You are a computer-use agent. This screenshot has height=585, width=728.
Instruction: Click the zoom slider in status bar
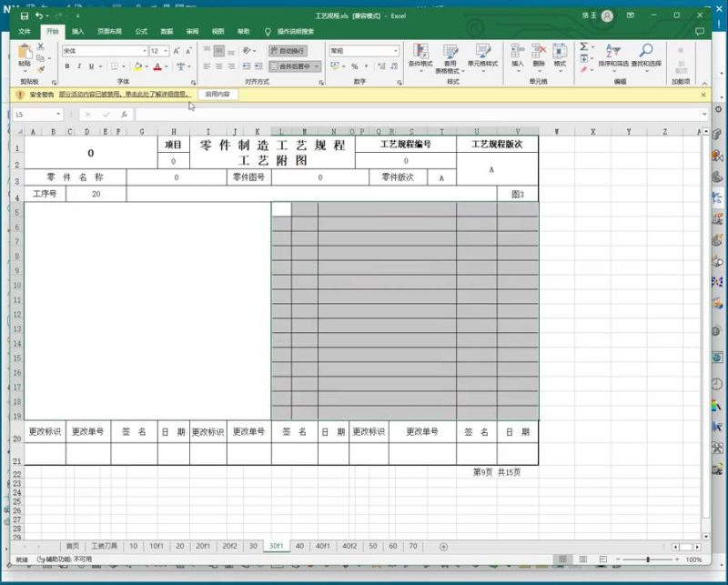(648, 560)
